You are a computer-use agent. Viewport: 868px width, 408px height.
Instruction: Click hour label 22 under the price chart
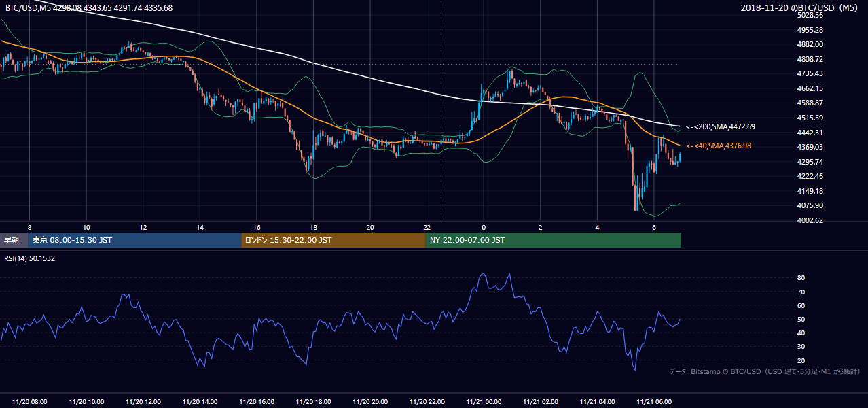point(427,227)
